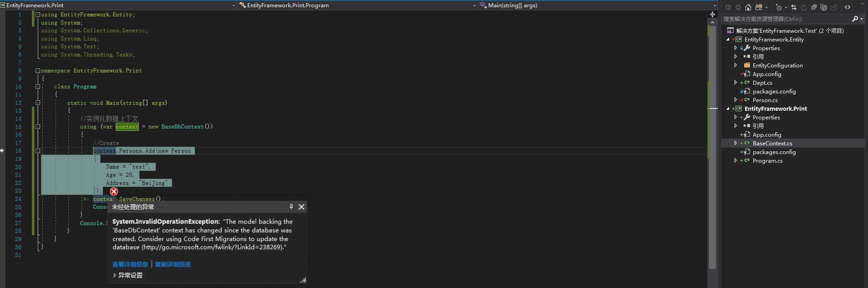
Task: Open the dropdown arrow beside pending changes filter
Action: pyautogui.click(x=786, y=7)
